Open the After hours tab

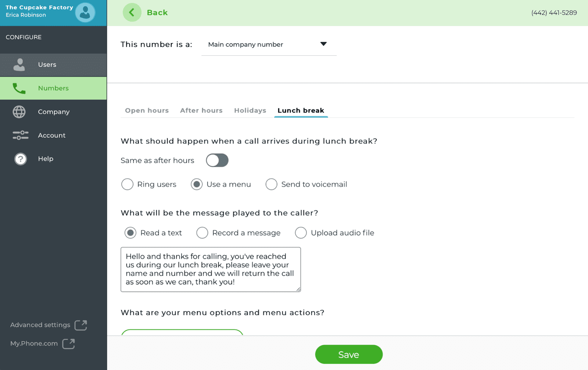tap(201, 111)
